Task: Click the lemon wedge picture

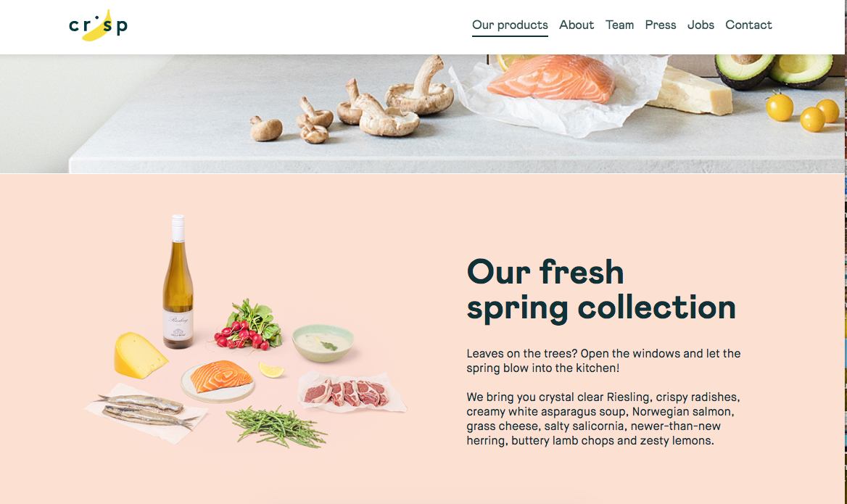Action: 271,370
